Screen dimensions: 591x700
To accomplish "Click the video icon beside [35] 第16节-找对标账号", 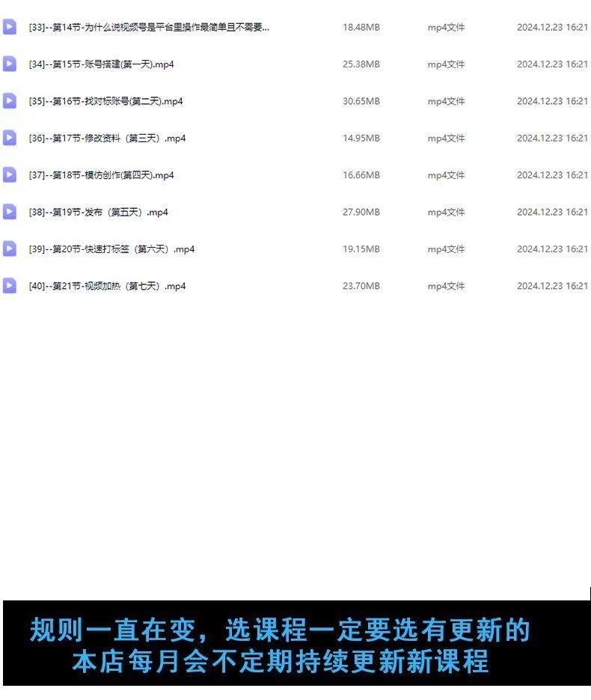I will coord(10,101).
